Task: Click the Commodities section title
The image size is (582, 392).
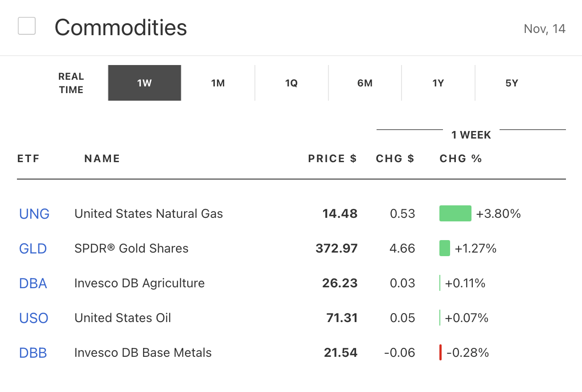Action: [x=121, y=28]
